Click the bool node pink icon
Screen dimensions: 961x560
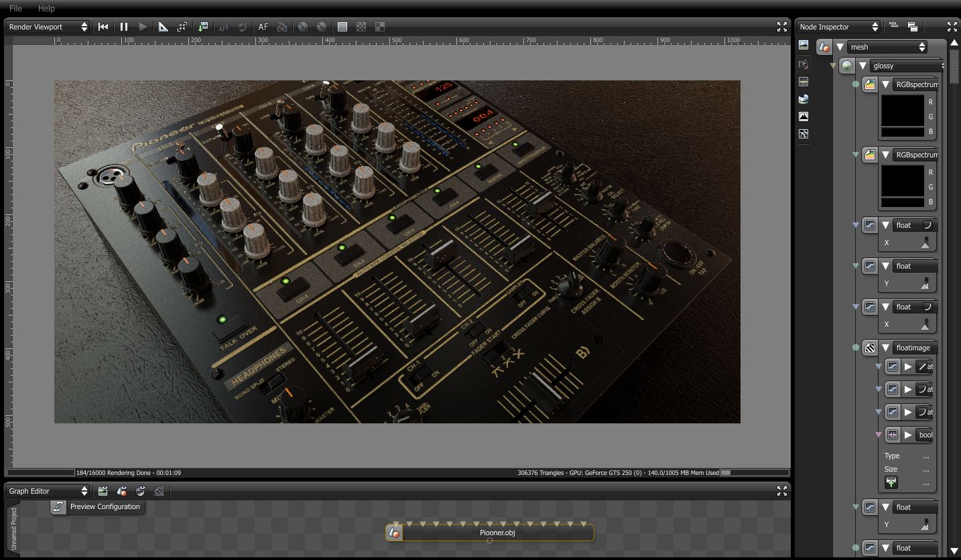coord(893,435)
